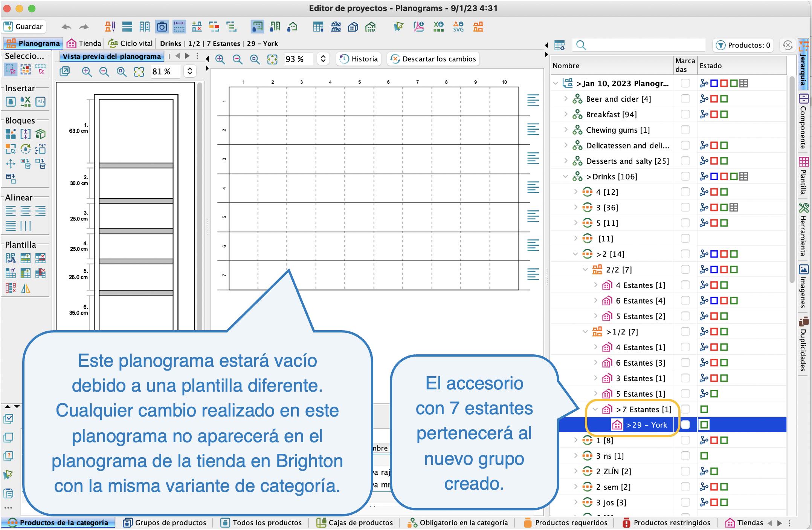Click the hierarchy table columns icon

(559, 45)
